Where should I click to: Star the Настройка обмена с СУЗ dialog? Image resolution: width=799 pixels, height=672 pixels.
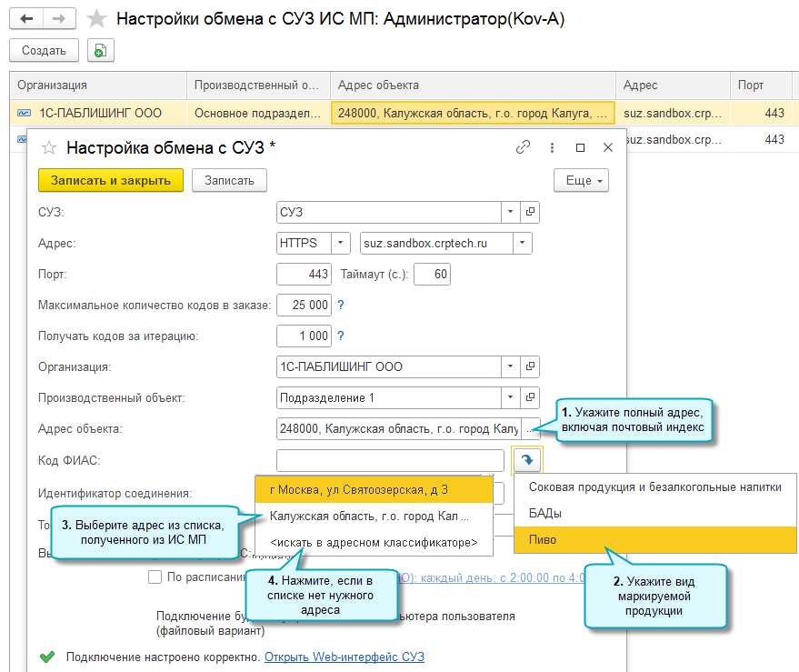[49, 148]
